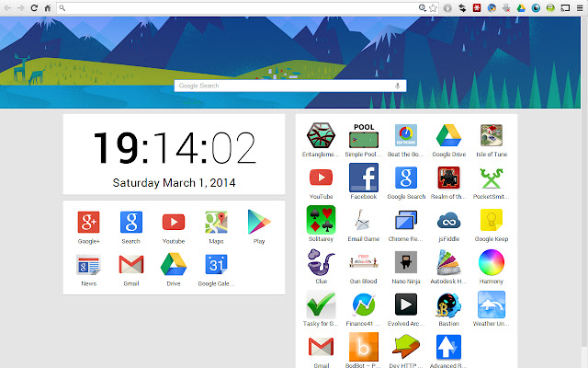
Task: Launch the Nano Ninja game
Action: [406, 262]
